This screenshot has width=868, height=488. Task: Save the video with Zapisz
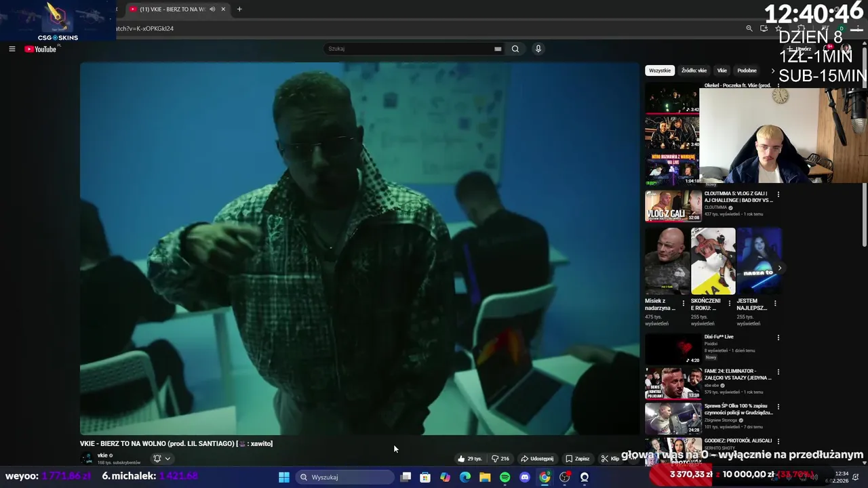[578, 459]
